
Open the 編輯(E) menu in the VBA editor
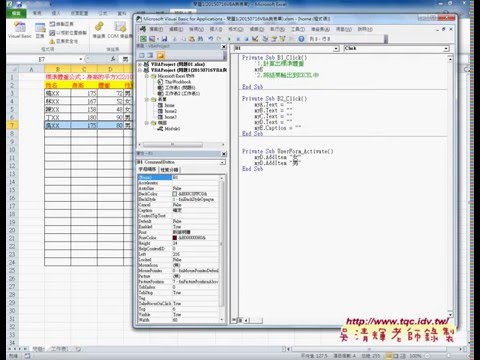click(176, 29)
